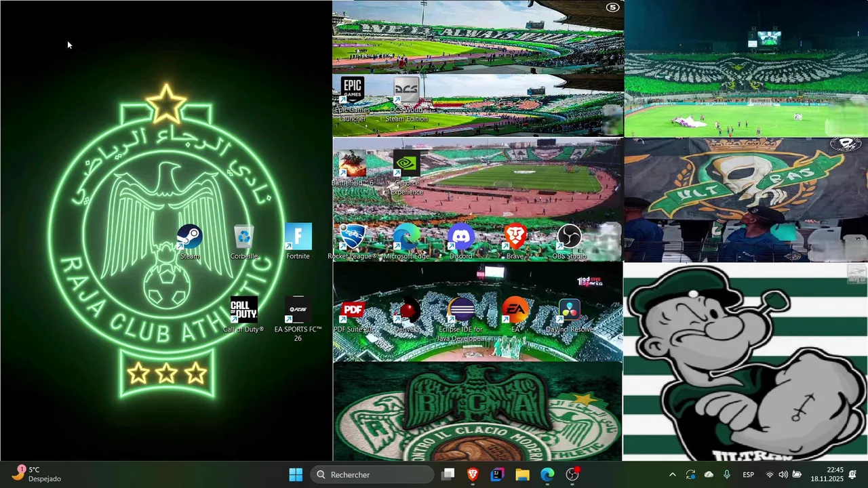Viewport: 868px width, 488px height.
Task: Switch the ESP input language indicator
Action: pyautogui.click(x=748, y=474)
